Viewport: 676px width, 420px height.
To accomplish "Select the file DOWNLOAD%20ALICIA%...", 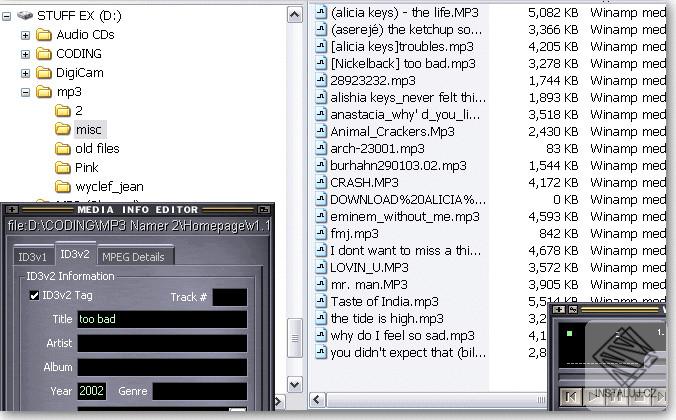I will pos(408,200).
